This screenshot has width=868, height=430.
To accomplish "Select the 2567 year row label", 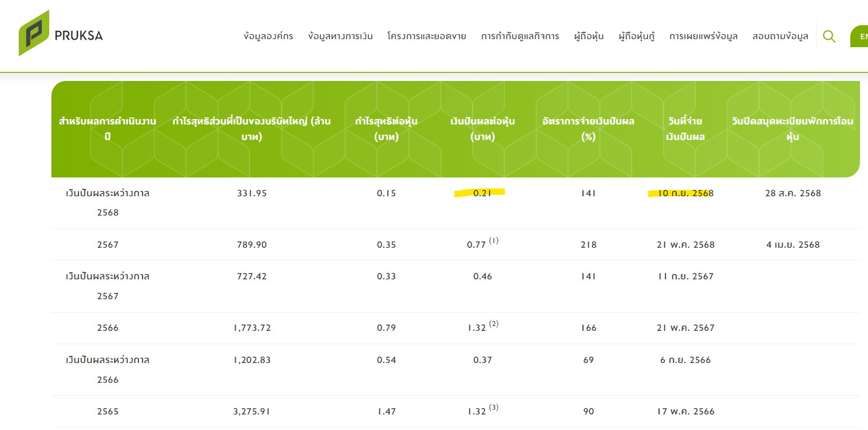I will click(x=108, y=244).
